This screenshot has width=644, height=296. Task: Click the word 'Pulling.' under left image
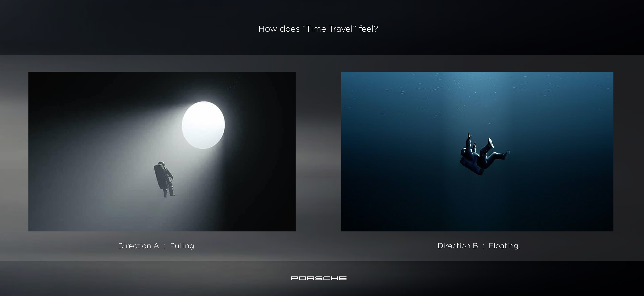point(183,246)
